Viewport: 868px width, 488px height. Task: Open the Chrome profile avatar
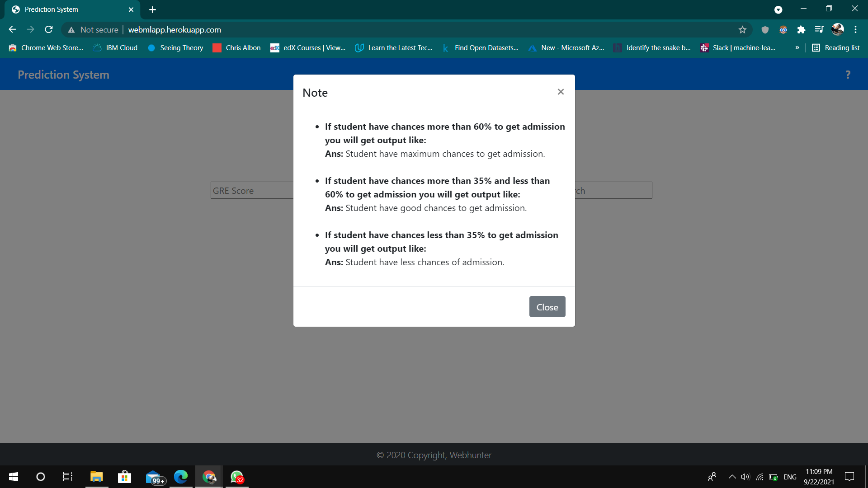(837, 29)
